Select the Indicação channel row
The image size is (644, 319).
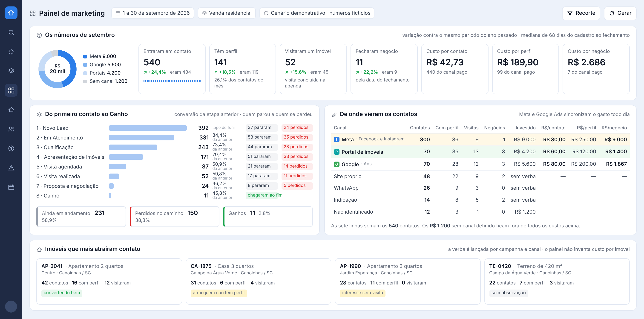point(480,200)
